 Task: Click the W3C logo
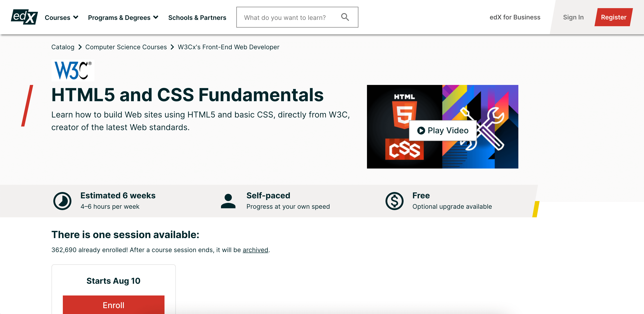(73, 70)
